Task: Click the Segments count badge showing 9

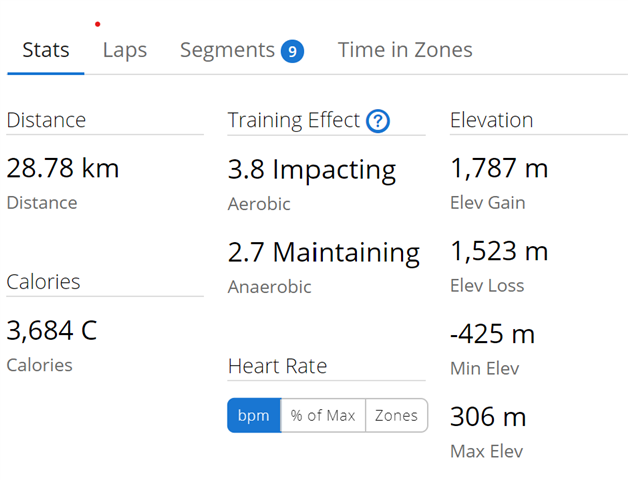Action: point(292,51)
